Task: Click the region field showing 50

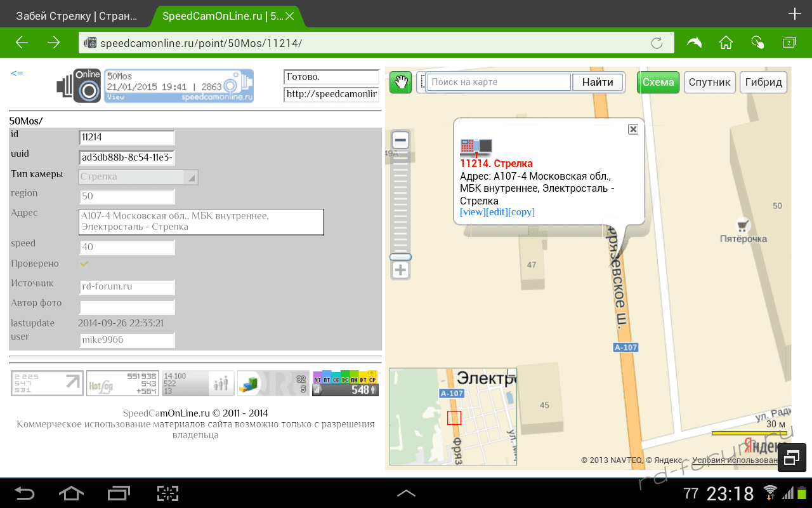Action: pos(127,197)
